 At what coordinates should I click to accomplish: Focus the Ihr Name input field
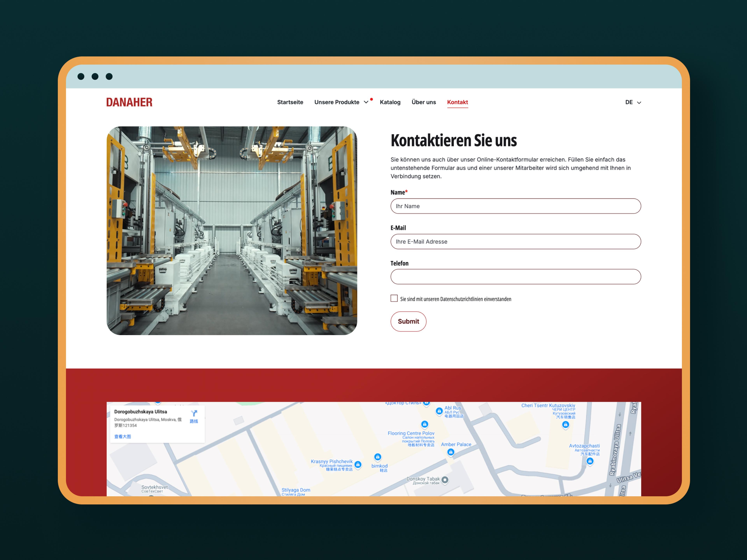coord(515,206)
